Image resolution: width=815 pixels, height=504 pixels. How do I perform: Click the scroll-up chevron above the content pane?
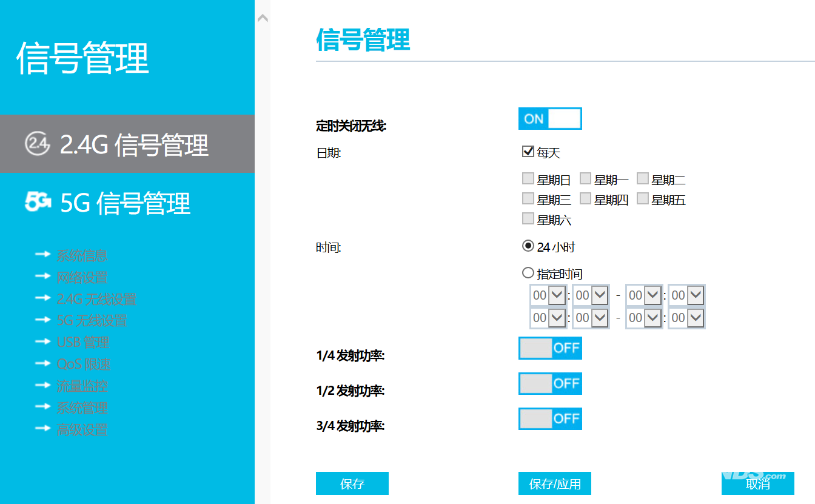pyautogui.click(x=263, y=18)
